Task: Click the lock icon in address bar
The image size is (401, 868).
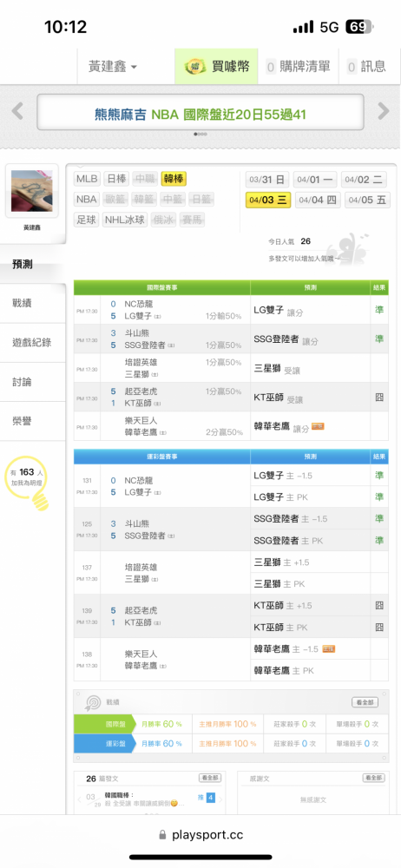Action: (162, 835)
